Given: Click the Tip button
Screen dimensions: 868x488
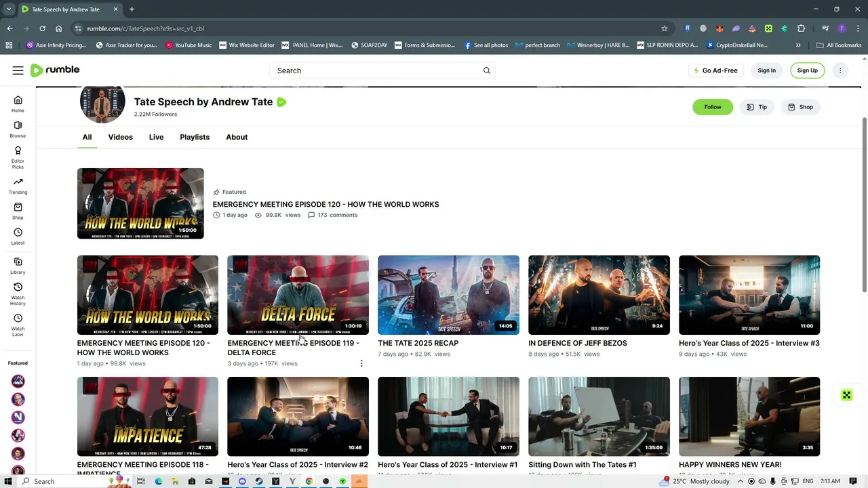Looking at the screenshot, I should point(757,107).
